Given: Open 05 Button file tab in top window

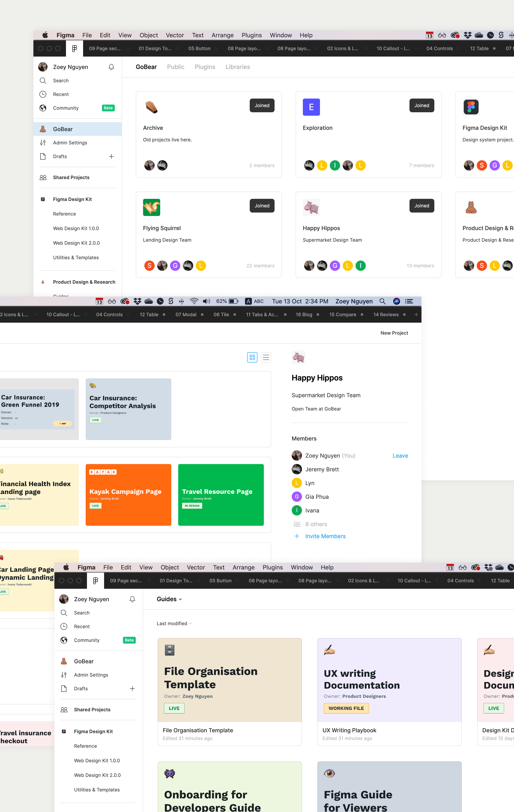Looking at the screenshot, I should [200, 49].
